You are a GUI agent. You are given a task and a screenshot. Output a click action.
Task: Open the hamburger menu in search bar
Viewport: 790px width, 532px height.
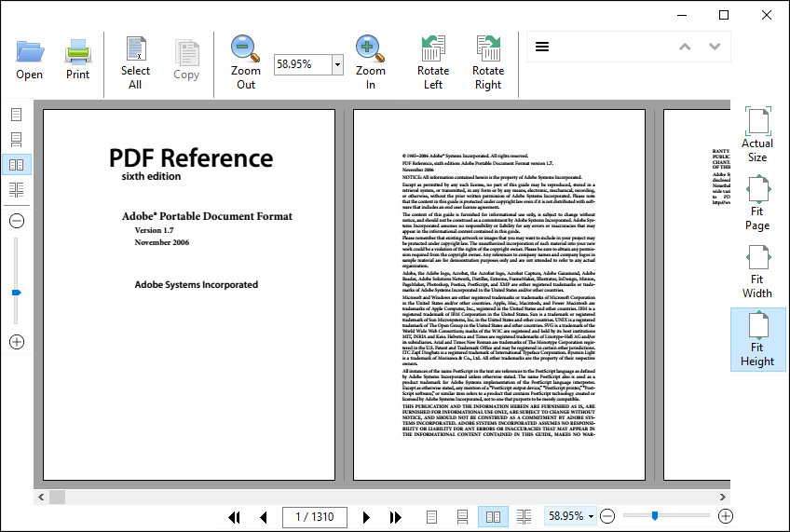click(542, 47)
